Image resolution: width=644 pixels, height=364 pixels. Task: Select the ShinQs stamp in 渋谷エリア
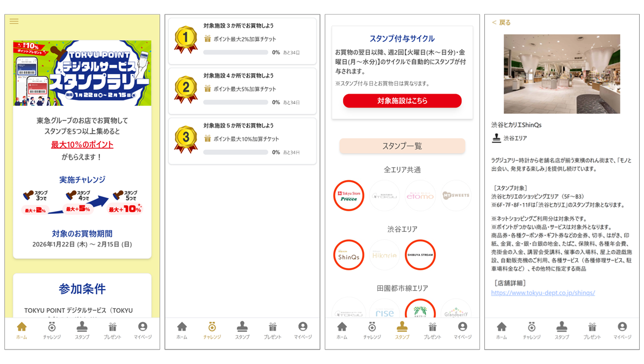tap(349, 255)
